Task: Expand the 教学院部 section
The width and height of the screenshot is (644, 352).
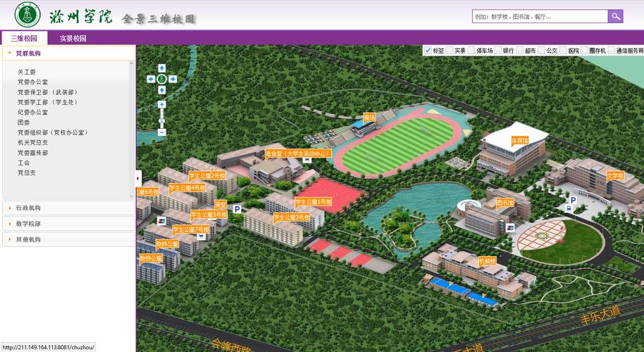Action: [x=68, y=224]
